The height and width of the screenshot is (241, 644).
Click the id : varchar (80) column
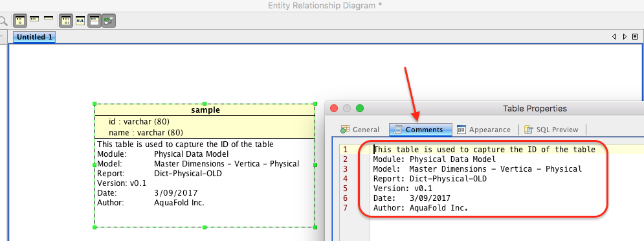coord(139,122)
